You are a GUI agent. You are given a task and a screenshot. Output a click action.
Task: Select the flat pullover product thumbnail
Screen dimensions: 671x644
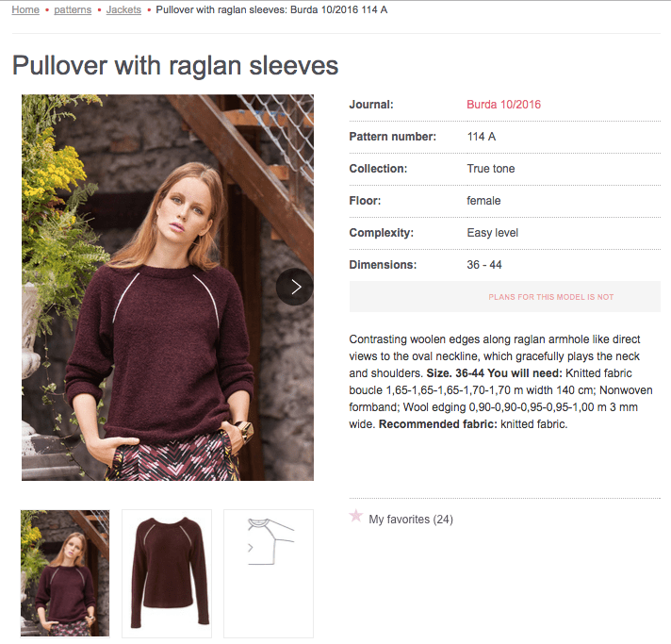point(167,573)
